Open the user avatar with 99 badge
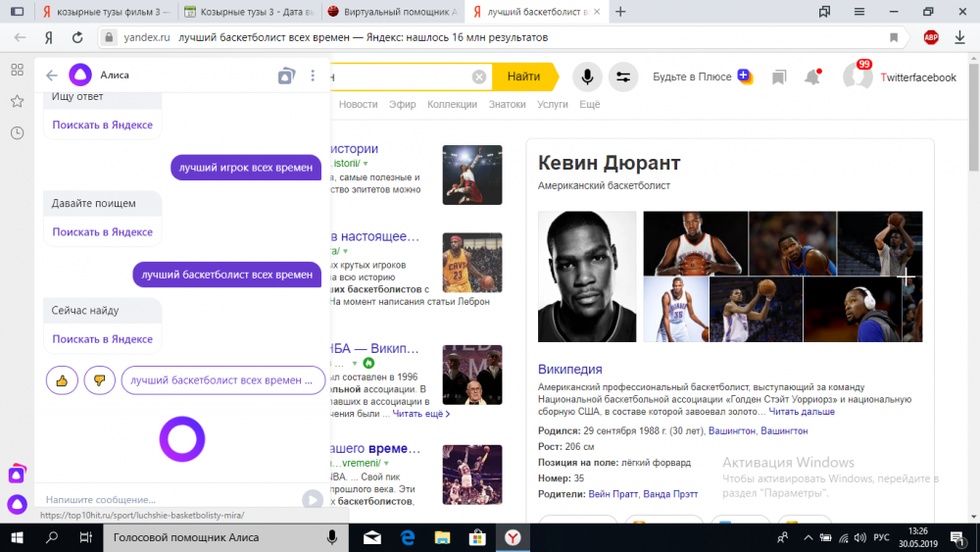The image size is (980, 552). pos(857,76)
